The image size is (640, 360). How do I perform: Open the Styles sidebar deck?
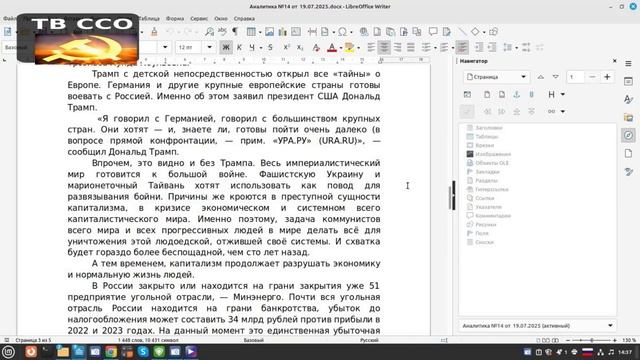click(629, 99)
